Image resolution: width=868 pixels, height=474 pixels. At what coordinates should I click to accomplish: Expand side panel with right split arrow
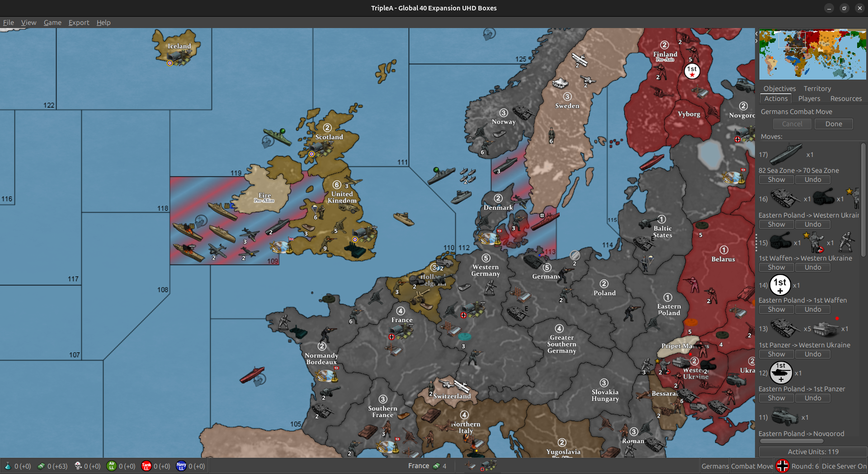pos(756,41)
